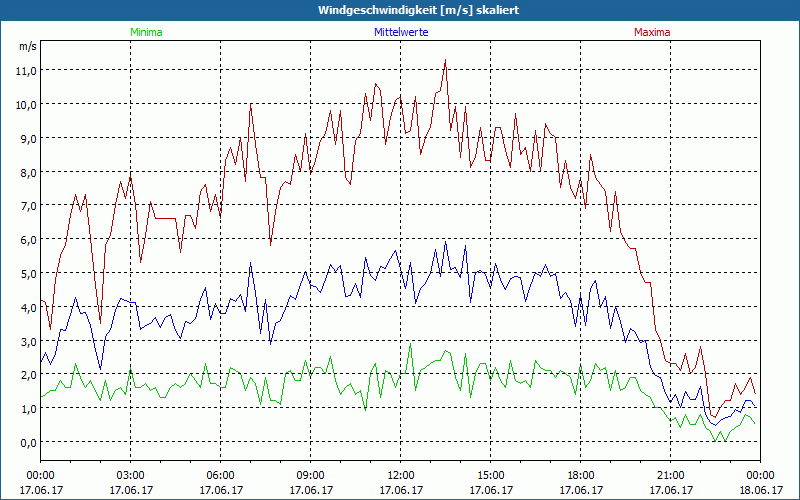Viewport: 800px width, 500px height.
Task: Click the 09:00 time axis label
Action: point(310,475)
